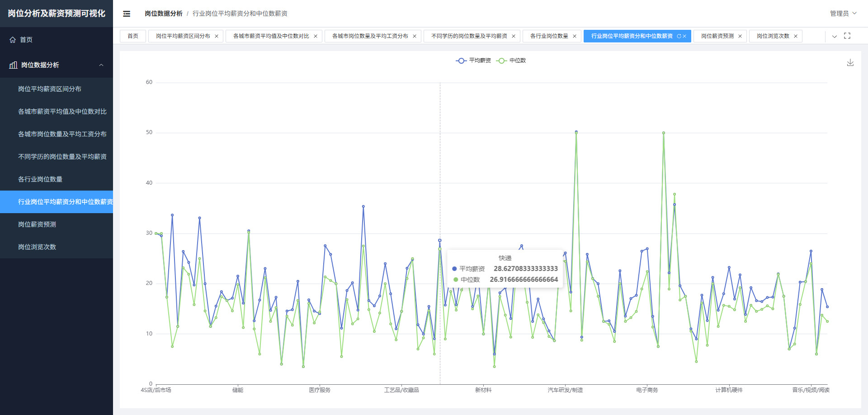Open 岗位平均薪资区间分布 in sidebar
The image size is (868, 415).
click(57, 89)
